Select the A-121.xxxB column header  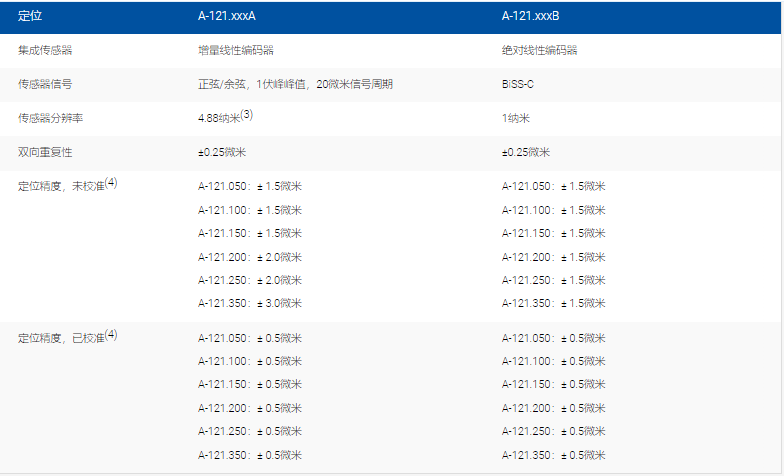[531, 17]
